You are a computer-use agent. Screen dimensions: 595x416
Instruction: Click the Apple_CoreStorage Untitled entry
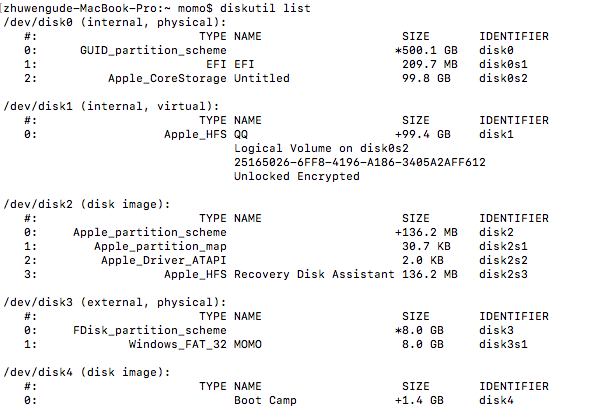coord(198,79)
